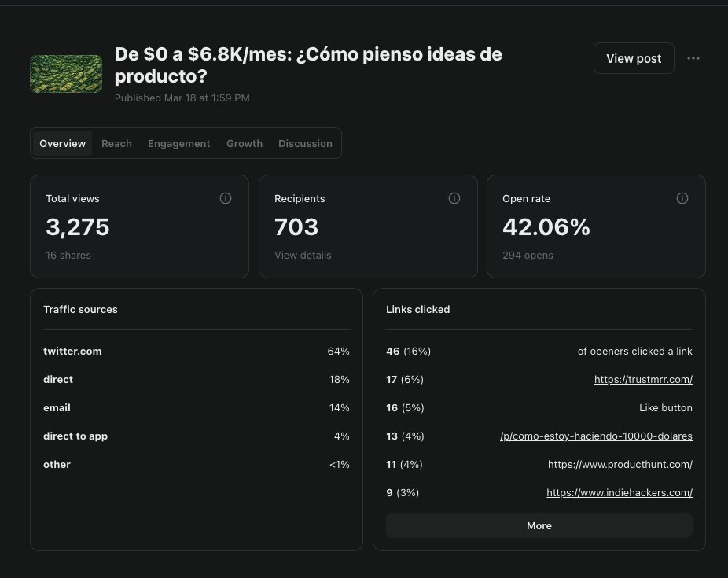The width and height of the screenshot is (728, 578).
Task: Click the other traffic source label
Action: pos(57,464)
